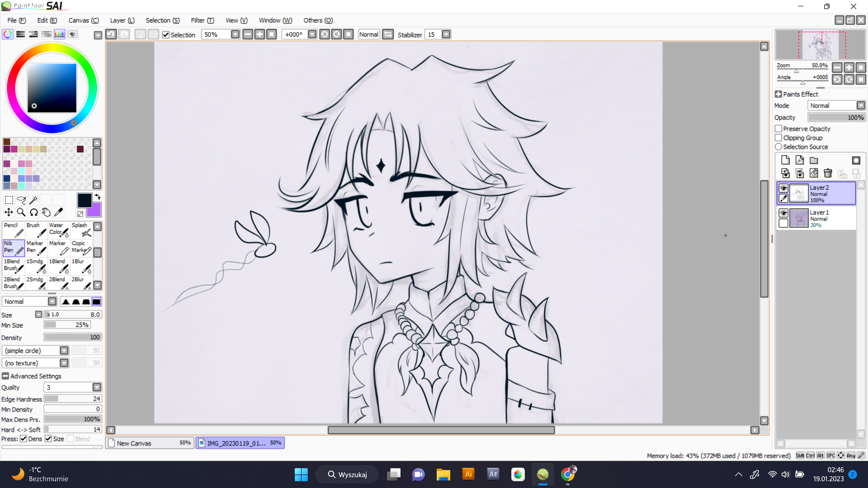The width and height of the screenshot is (868, 488).
Task: Hide Layer1 with its eye toggle
Action: [784, 212]
